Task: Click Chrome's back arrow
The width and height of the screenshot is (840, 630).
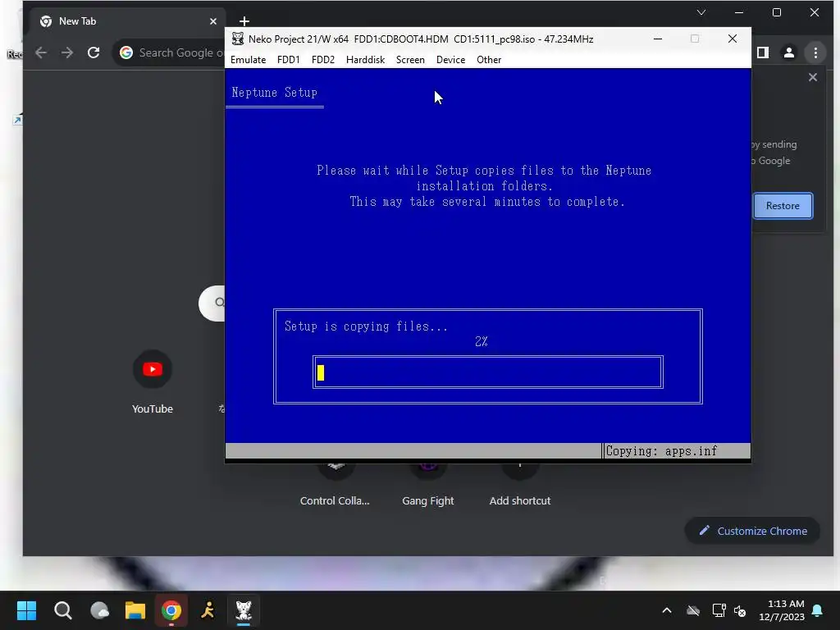Action: click(x=41, y=52)
